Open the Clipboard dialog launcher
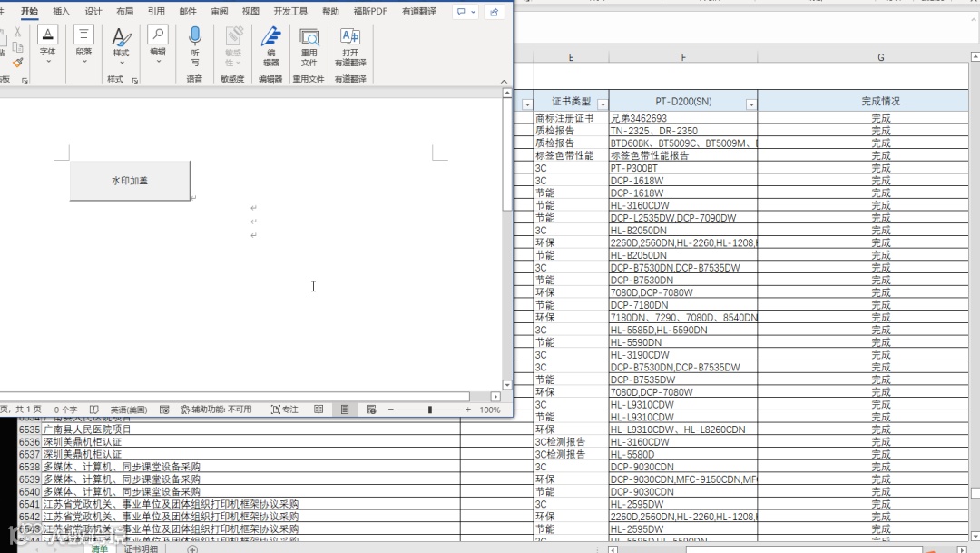 click(24, 80)
